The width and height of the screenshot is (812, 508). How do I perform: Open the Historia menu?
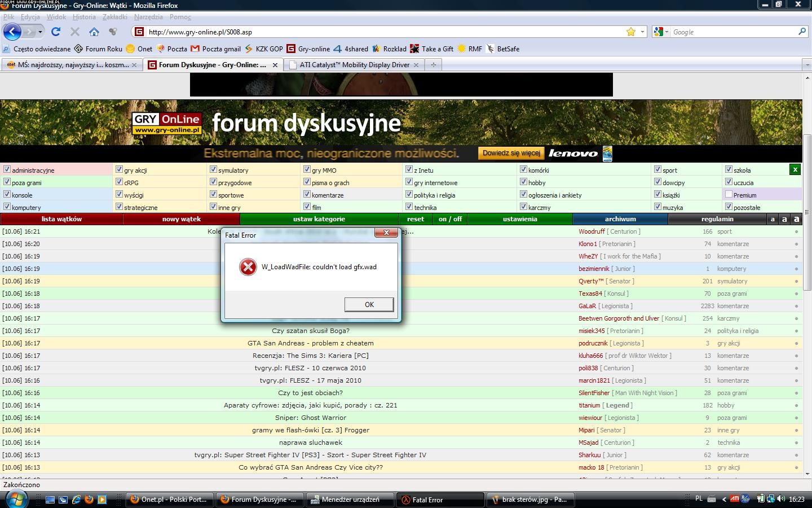click(84, 17)
